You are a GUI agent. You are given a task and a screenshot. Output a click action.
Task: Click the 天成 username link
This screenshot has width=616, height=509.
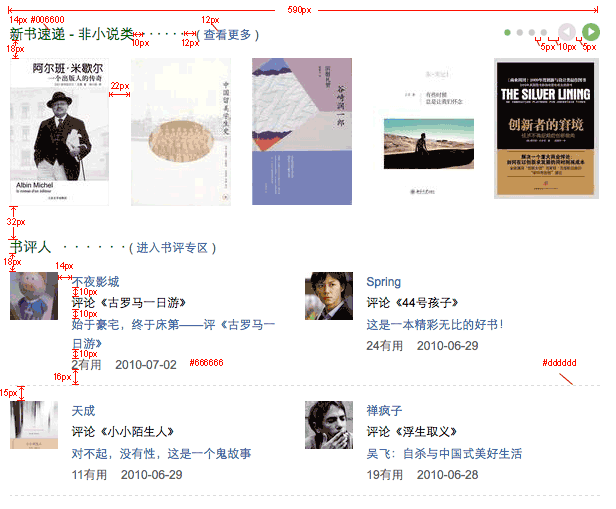tap(83, 411)
